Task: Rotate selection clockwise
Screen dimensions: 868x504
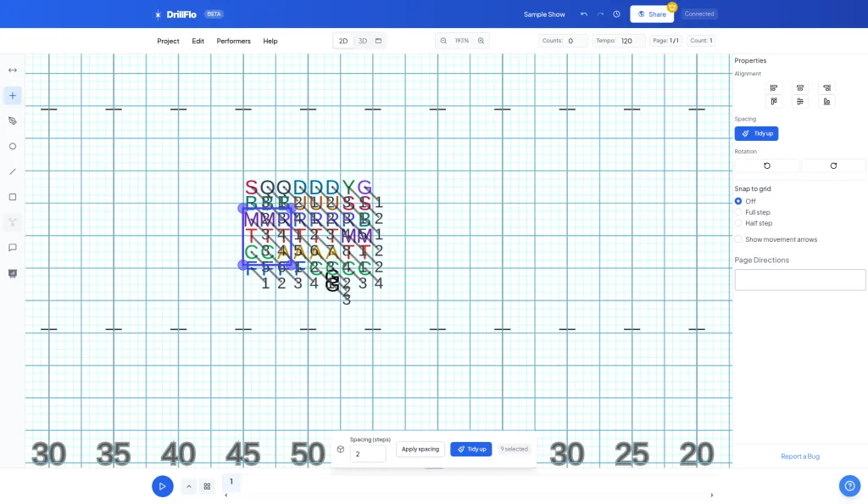Action: 833,165
